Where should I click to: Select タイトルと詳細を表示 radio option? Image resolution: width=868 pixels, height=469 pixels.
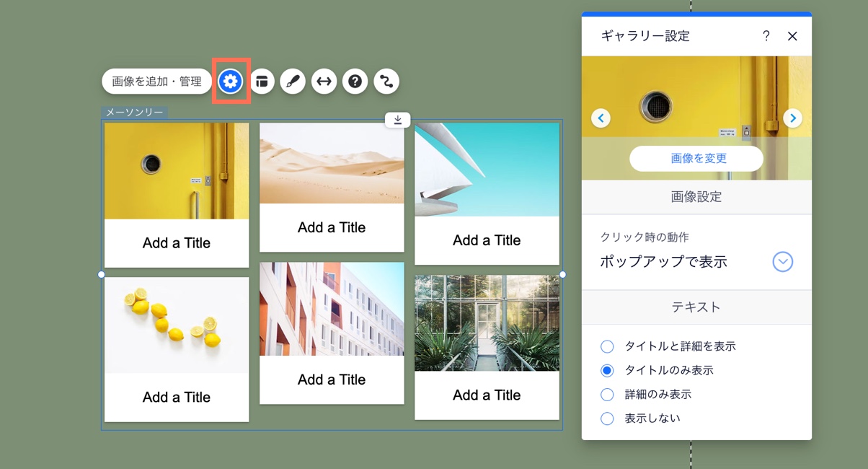pyautogui.click(x=607, y=346)
